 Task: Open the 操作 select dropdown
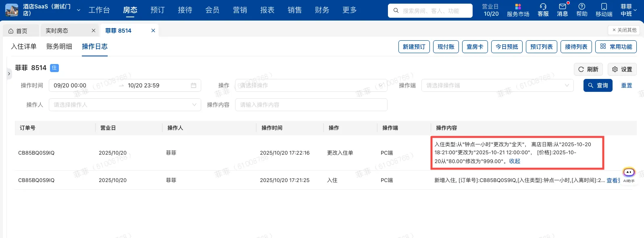[x=311, y=85]
